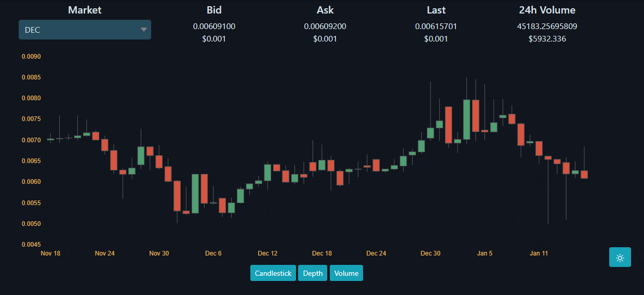644x295 pixels.
Task: Click the 0.0090 price axis label
Action: (x=31, y=57)
